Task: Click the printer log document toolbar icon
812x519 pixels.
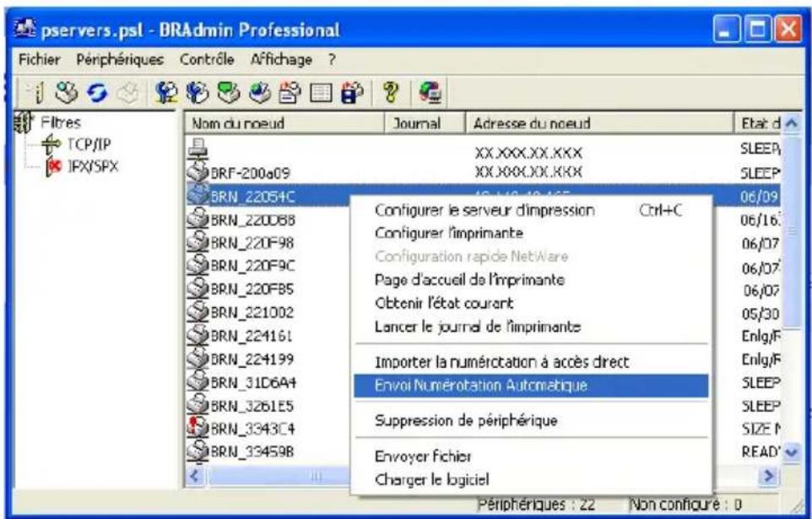Action: 290,93
